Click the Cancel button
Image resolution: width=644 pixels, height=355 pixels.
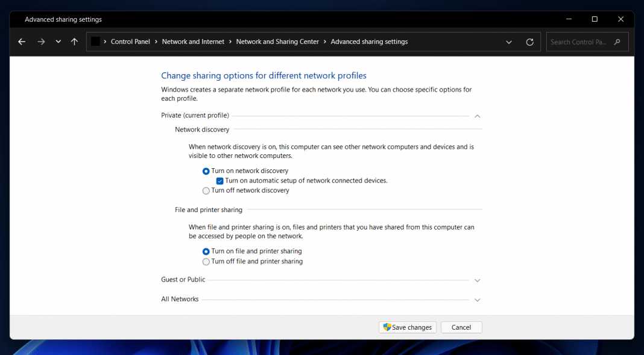(461, 327)
